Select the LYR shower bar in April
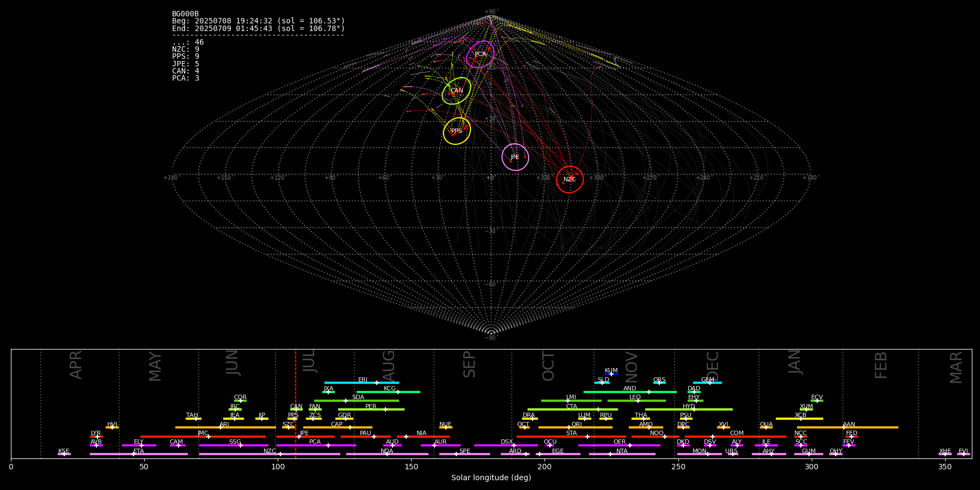The width and height of the screenshot is (980, 490). 96,437
